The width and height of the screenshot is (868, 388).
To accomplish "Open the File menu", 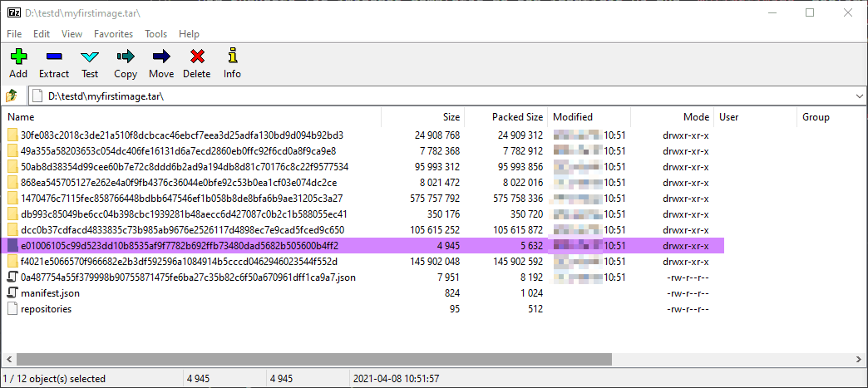I will click(x=14, y=34).
